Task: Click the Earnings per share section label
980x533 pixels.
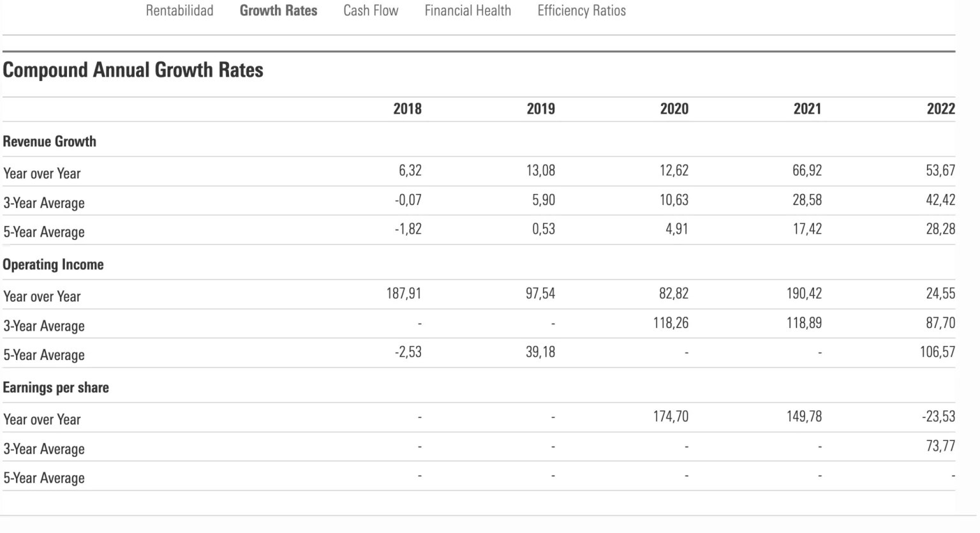Action: (56, 387)
